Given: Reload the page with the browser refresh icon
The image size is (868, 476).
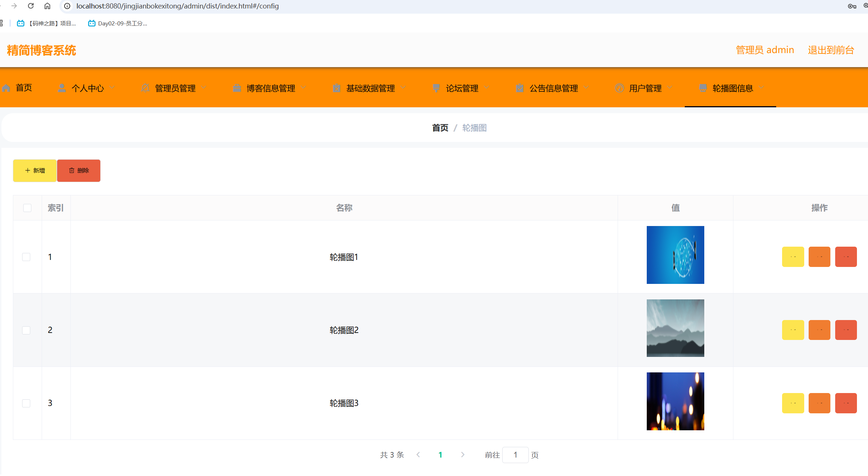Looking at the screenshot, I should tap(31, 6).
